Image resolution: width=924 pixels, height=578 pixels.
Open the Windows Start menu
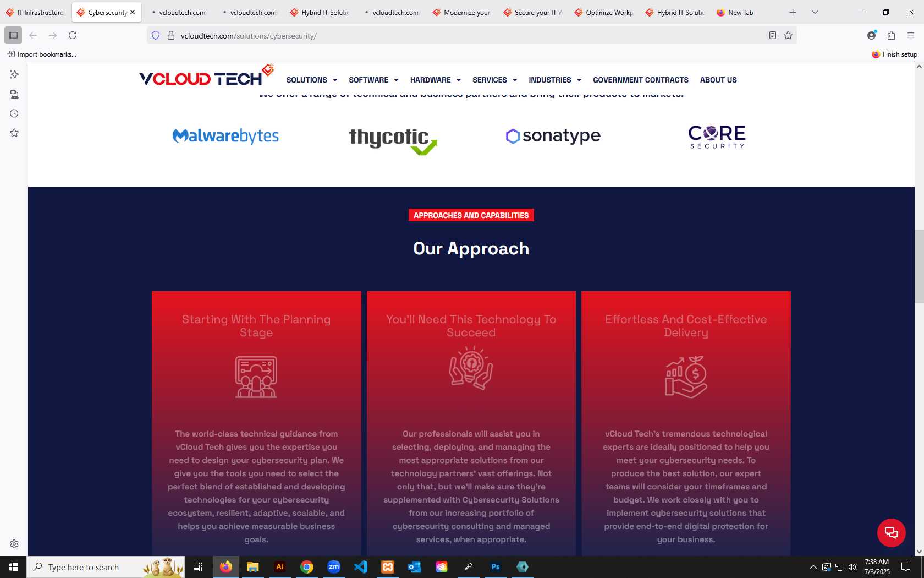[13, 567]
